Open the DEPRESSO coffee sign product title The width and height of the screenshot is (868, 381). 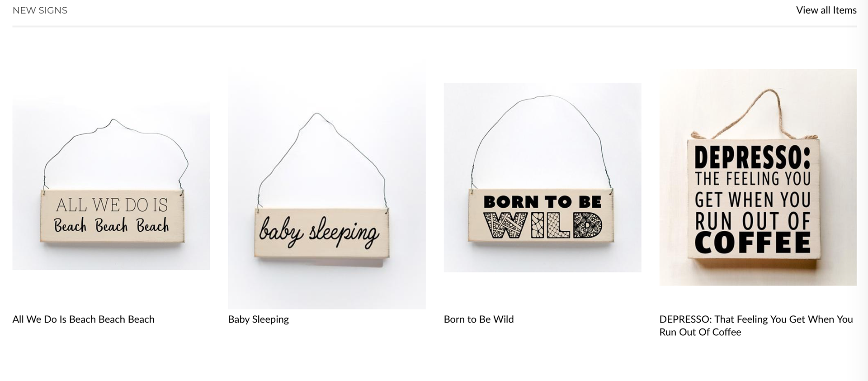coord(756,325)
